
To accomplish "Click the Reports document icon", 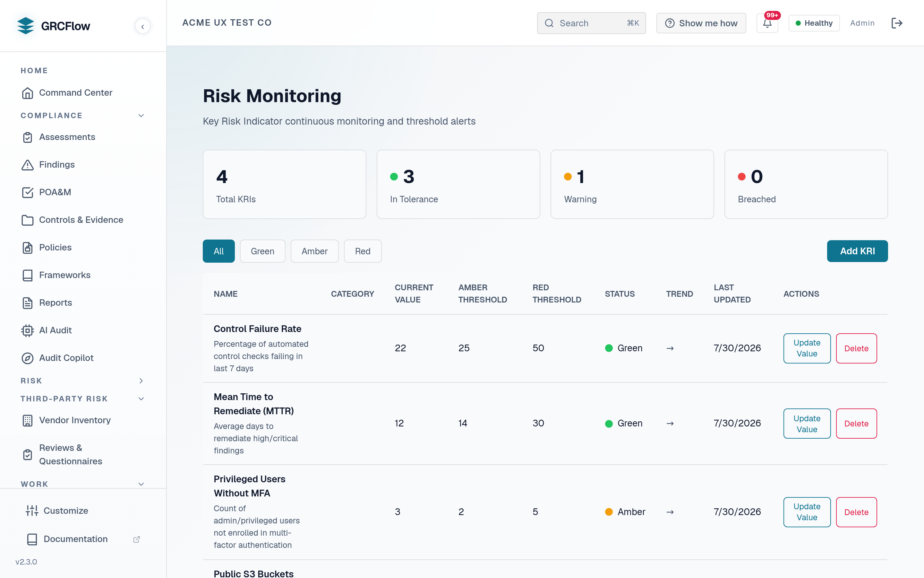I will click(28, 303).
